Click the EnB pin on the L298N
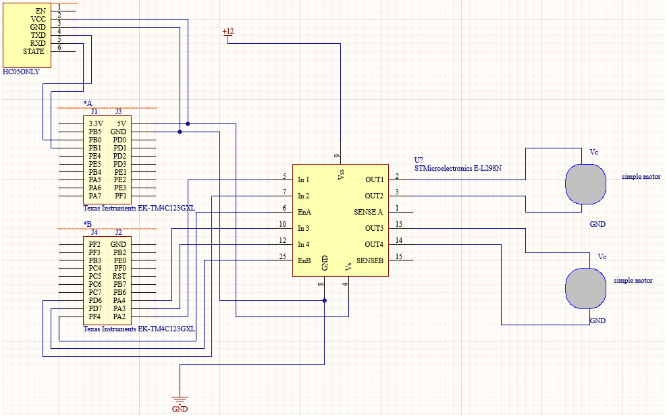The height and width of the screenshot is (418, 666). 304,260
